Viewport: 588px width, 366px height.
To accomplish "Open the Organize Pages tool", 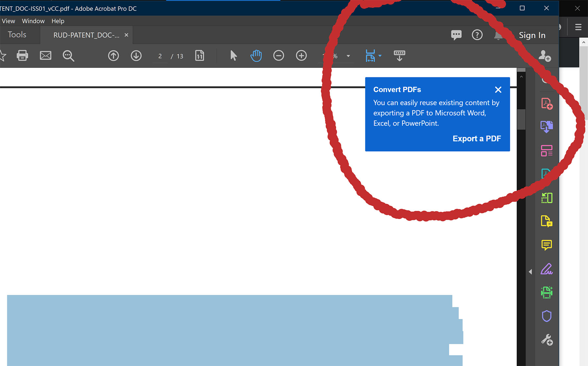I will coord(547,151).
